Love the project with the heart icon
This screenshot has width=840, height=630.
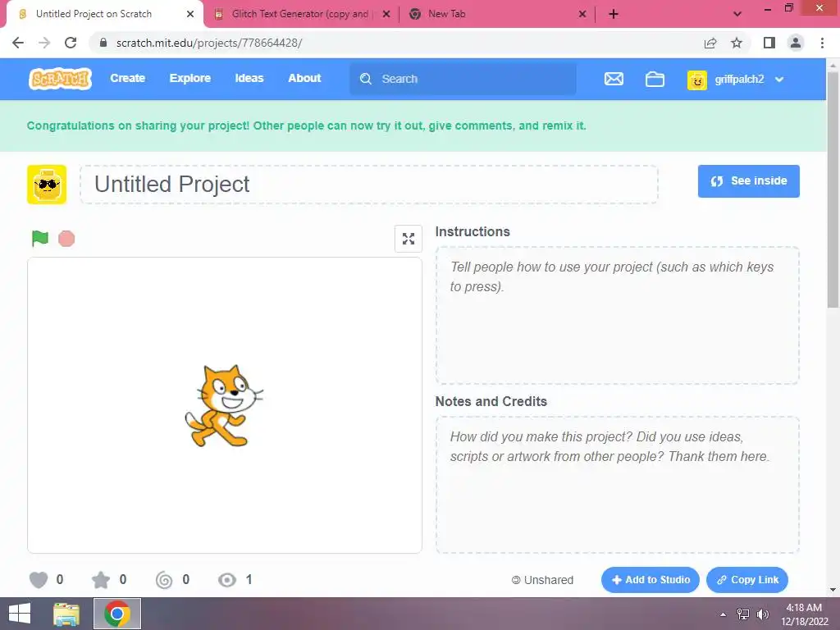(x=39, y=580)
